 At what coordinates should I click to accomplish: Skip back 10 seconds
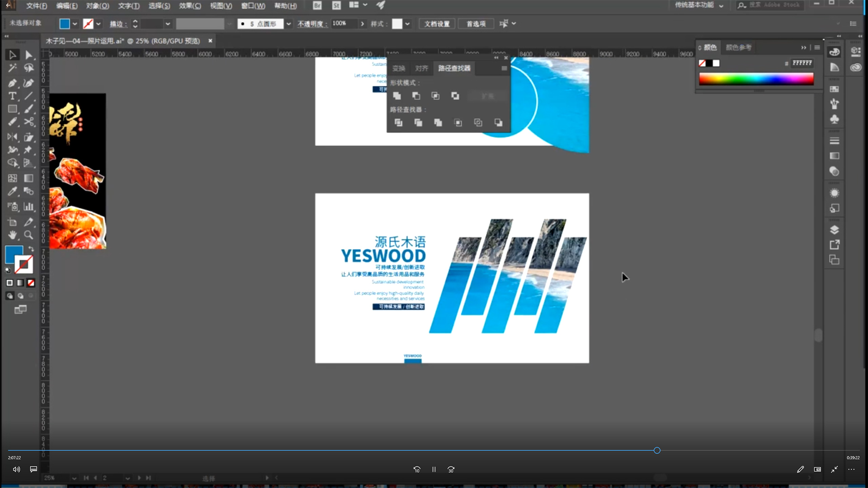(x=417, y=469)
